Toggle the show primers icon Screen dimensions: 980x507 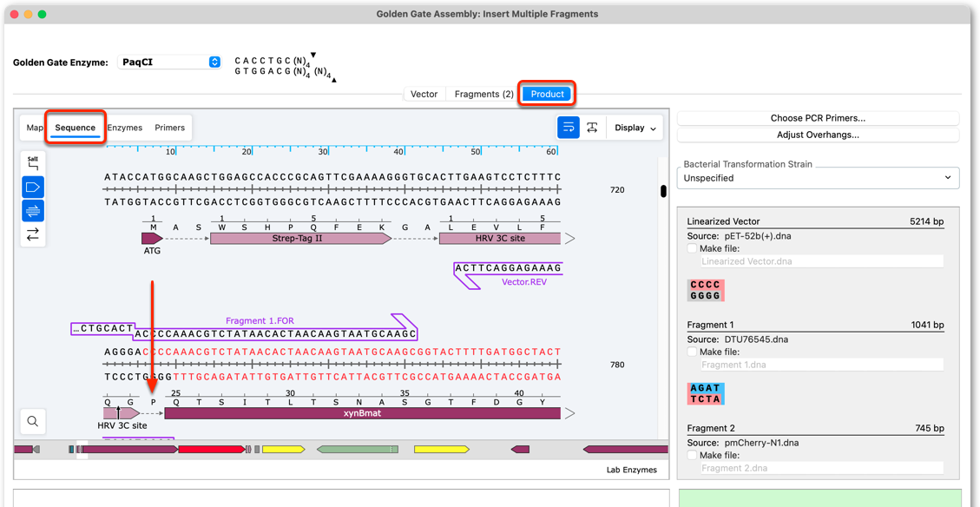click(32, 211)
